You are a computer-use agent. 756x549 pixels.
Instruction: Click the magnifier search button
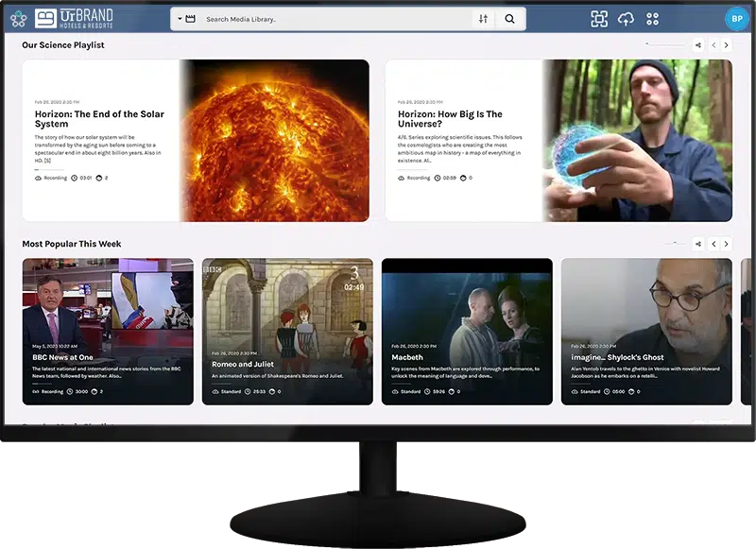click(x=509, y=19)
